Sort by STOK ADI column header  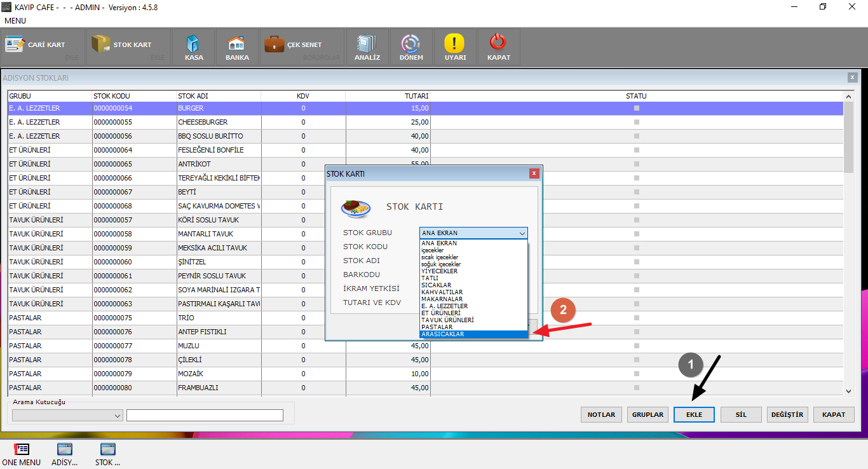[x=219, y=96]
